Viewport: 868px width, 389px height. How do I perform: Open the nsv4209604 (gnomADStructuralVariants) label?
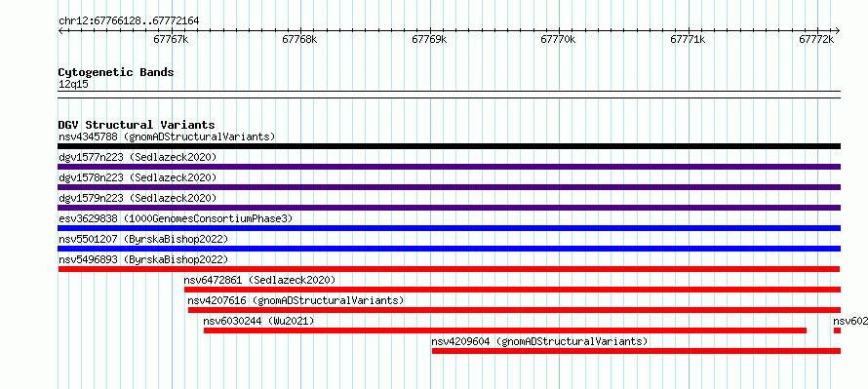click(539, 341)
